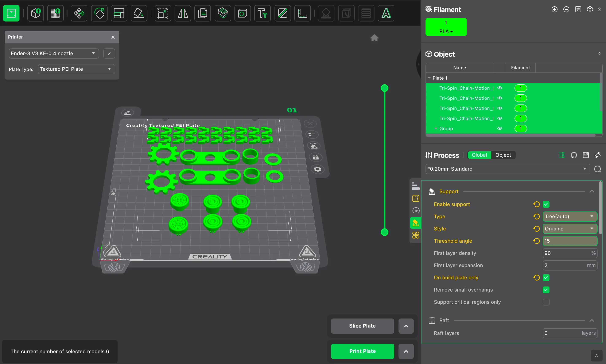Viewport: 606px width, 364px height.
Task: Click the plate lock icon
Action: point(316,157)
